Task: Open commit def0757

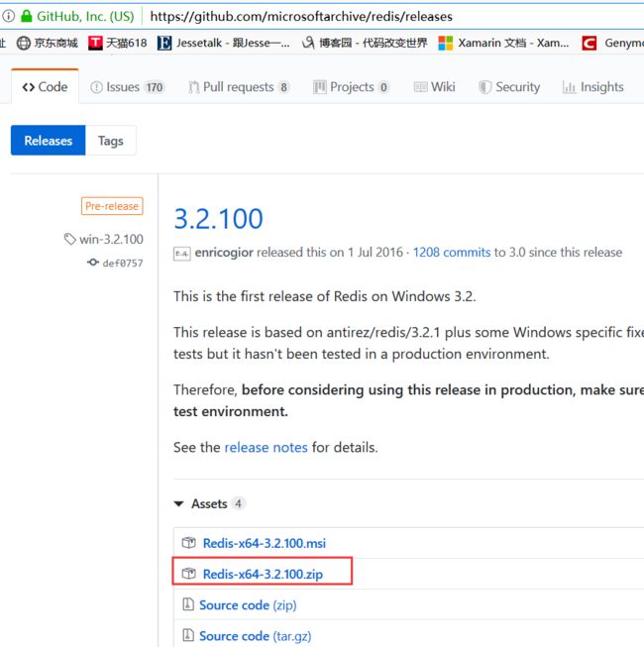Action: click(123, 263)
